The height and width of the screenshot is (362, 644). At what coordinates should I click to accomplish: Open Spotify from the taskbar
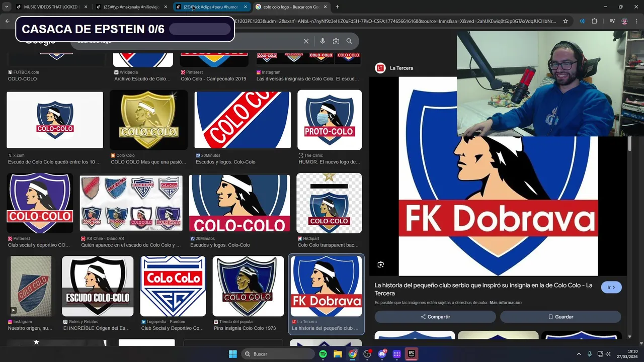pos(323,354)
